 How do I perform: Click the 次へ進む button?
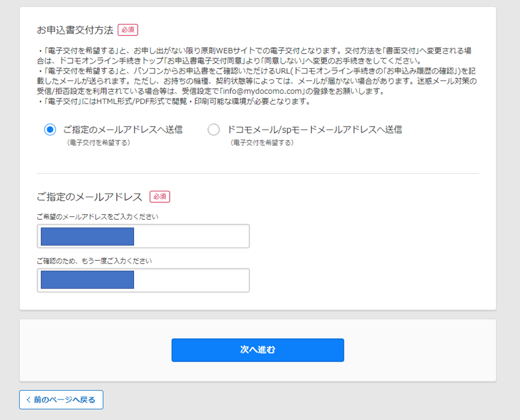[258, 350]
